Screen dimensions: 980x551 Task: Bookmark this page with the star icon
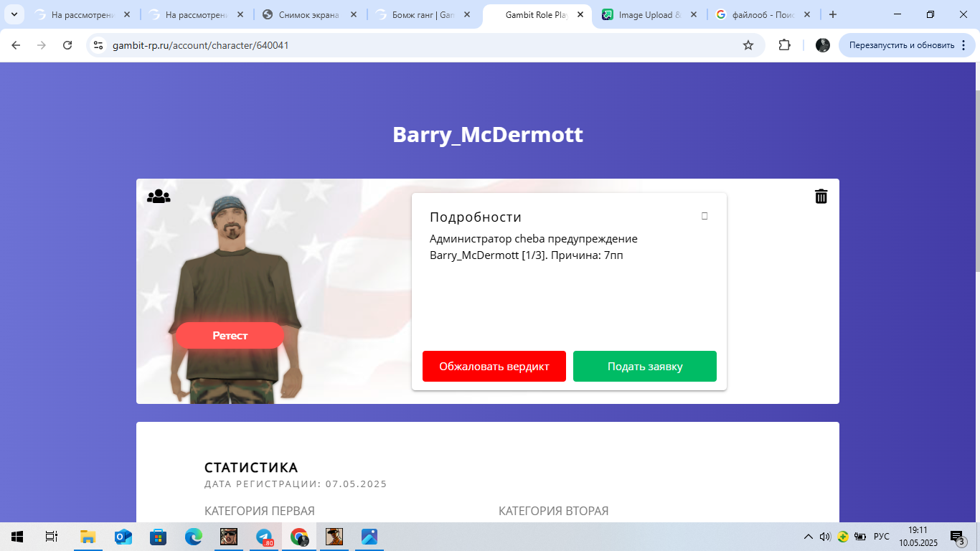pyautogui.click(x=748, y=45)
